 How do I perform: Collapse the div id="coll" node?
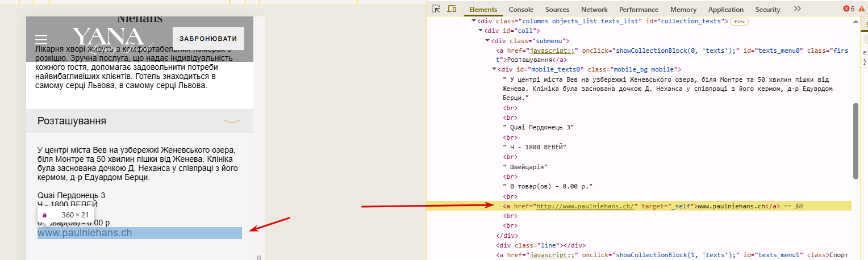[x=481, y=31]
